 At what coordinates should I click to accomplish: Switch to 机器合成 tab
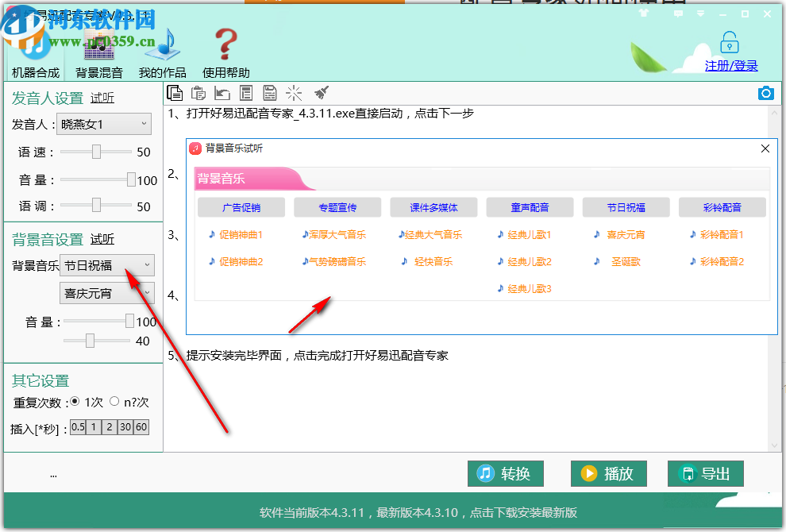36,55
